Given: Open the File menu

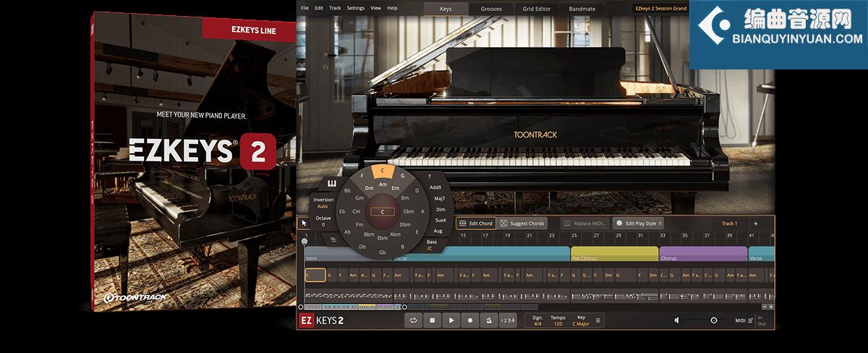Looking at the screenshot, I should (x=305, y=7).
